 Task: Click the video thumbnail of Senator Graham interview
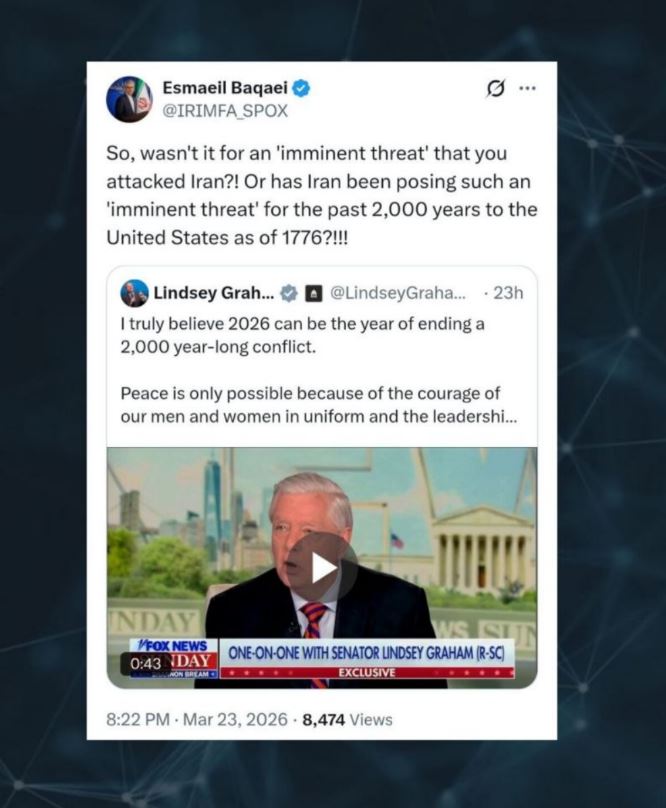(x=322, y=567)
